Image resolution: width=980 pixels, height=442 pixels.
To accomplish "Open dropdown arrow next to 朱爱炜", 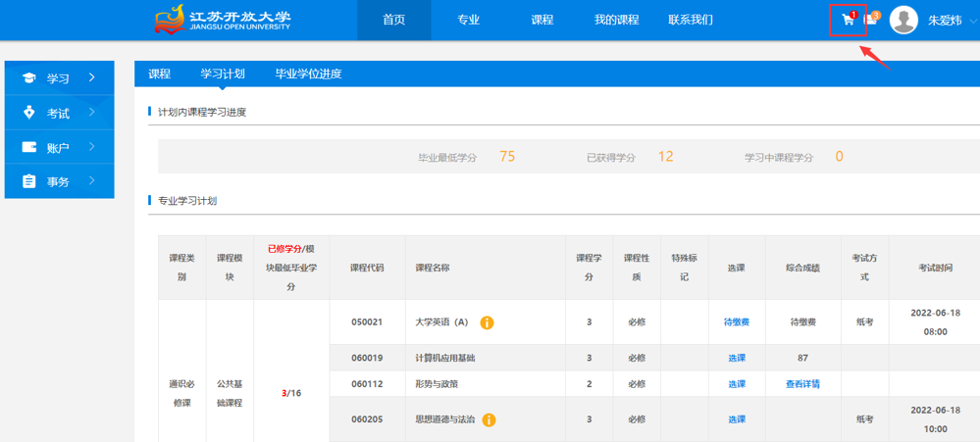I will click(x=972, y=22).
